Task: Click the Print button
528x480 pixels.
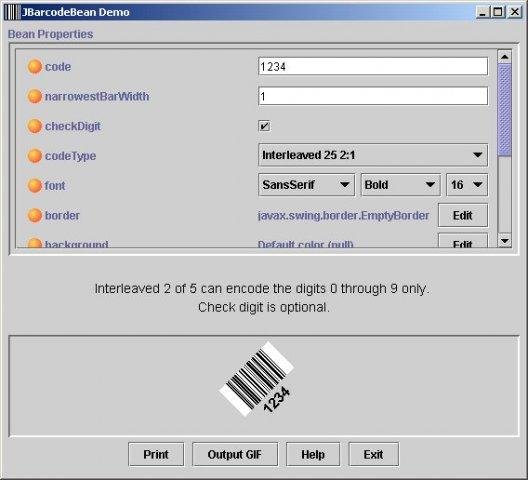Action: 156,454
